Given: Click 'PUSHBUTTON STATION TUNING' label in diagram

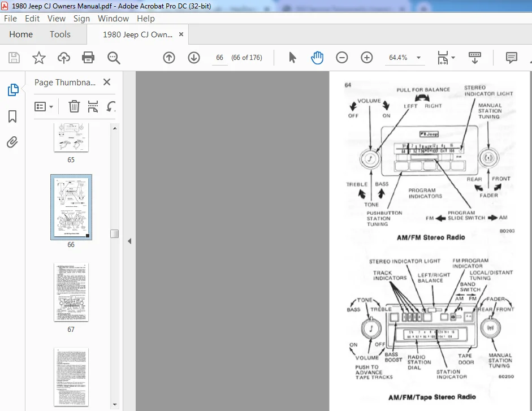Looking at the screenshot, I should [384, 219].
